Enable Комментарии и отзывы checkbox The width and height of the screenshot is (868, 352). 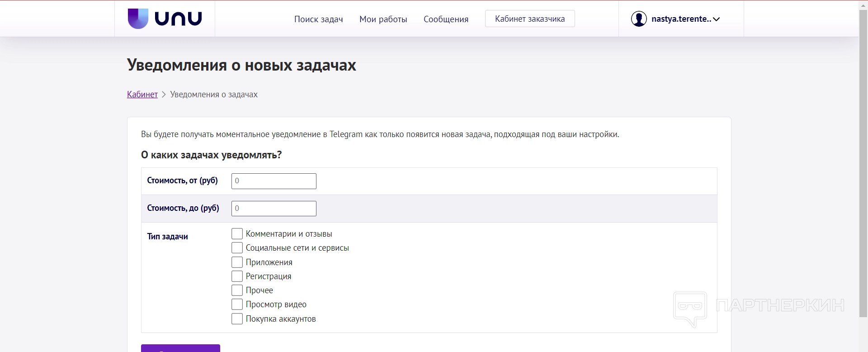(237, 233)
